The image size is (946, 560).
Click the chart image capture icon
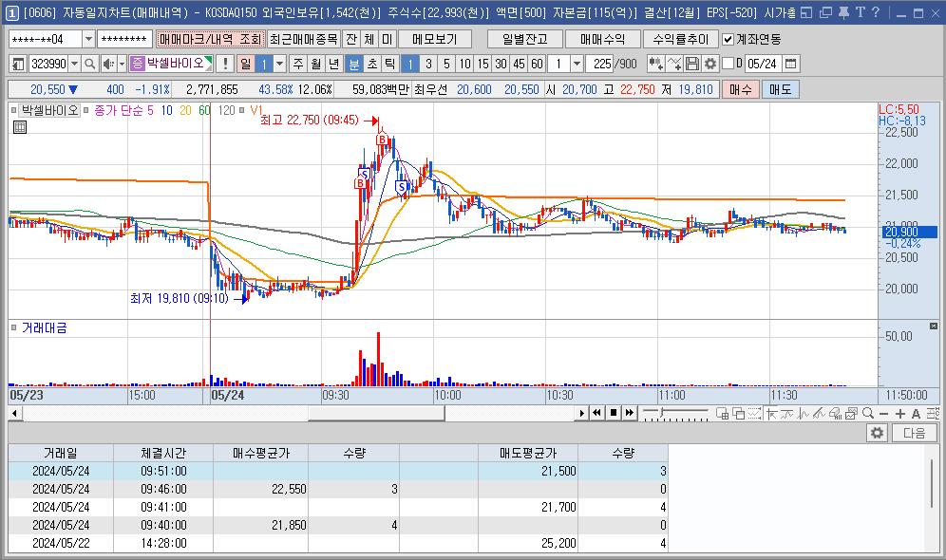click(852, 413)
